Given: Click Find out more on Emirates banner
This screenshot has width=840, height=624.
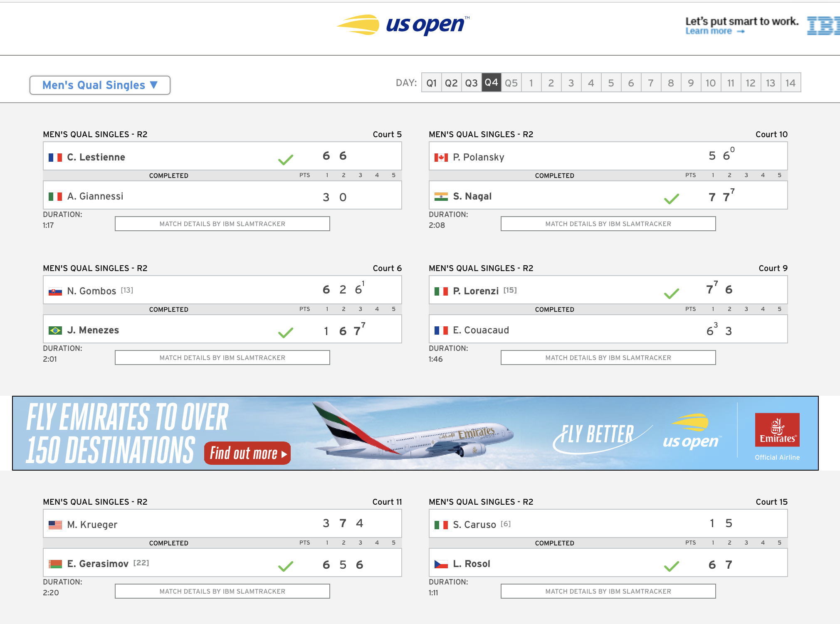Looking at the screenshot, I should coord(247,453).
